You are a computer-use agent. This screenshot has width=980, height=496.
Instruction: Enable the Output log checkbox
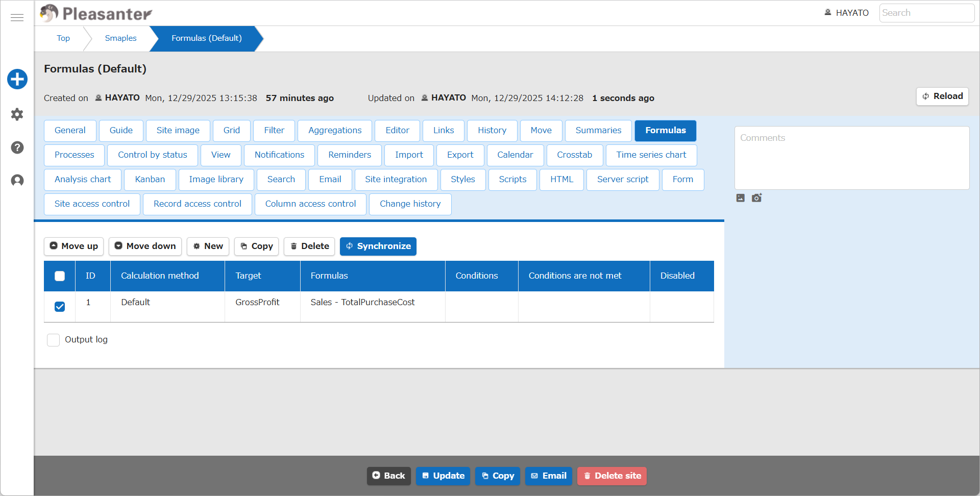tap(53, 340)
